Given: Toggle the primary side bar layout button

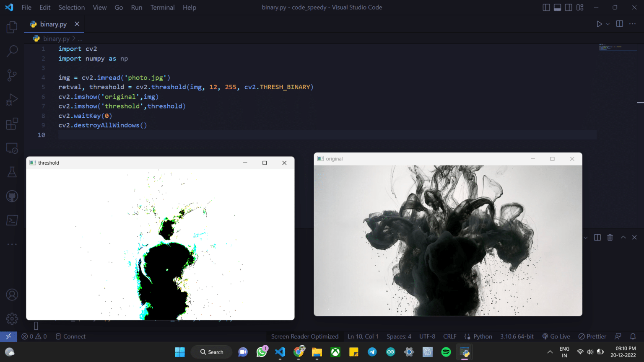Looking at the screenshot, I should 546,8.
